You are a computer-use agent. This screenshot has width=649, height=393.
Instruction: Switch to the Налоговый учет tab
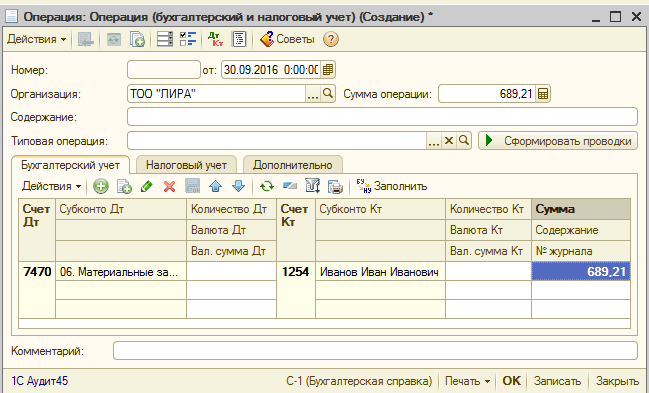click(186, 165)
